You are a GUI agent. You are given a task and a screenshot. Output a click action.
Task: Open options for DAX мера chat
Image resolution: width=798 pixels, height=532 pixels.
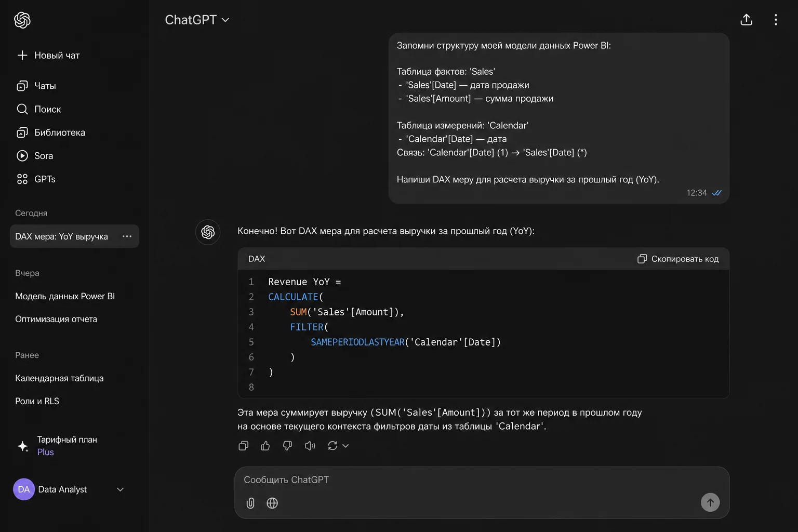coord(127,236)
